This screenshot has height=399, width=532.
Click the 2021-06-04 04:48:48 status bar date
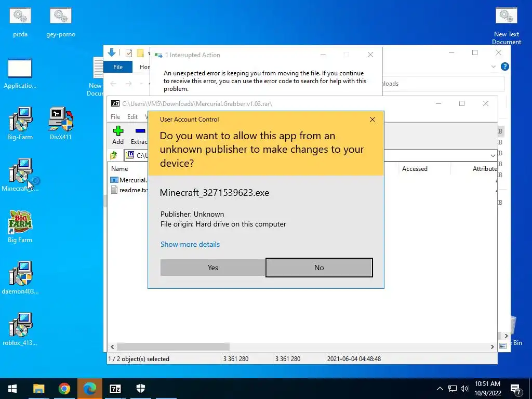[354, 358]
